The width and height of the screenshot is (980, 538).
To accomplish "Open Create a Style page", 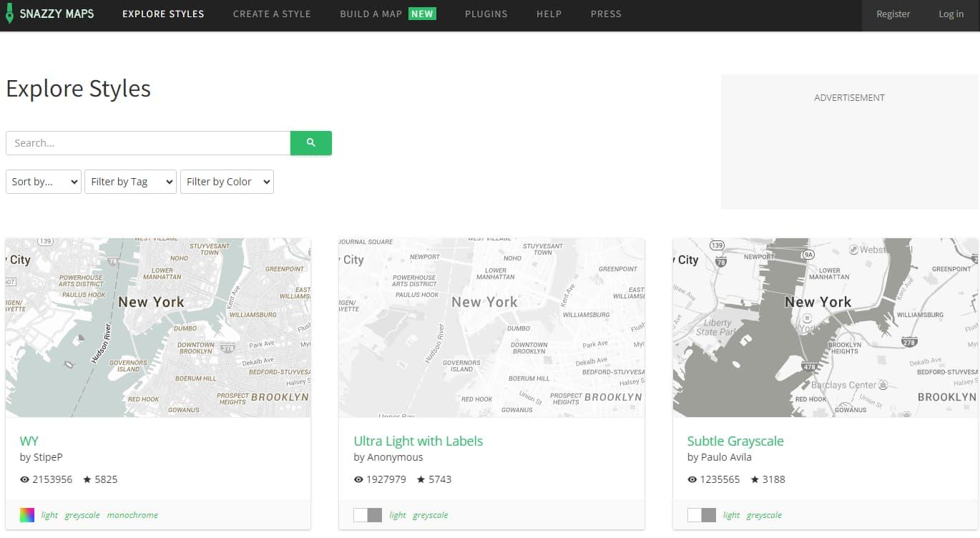I will [x=272, y=14].
